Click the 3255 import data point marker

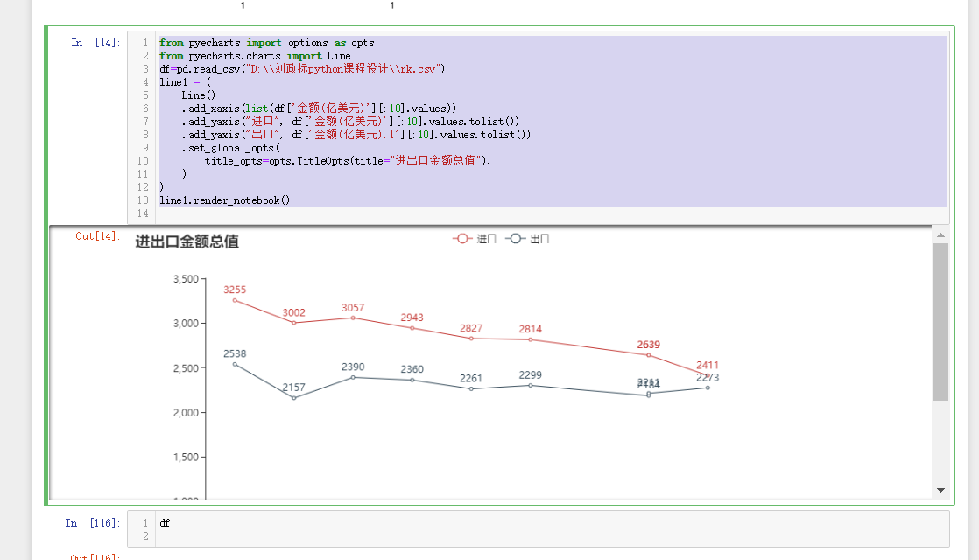(235, 301)
